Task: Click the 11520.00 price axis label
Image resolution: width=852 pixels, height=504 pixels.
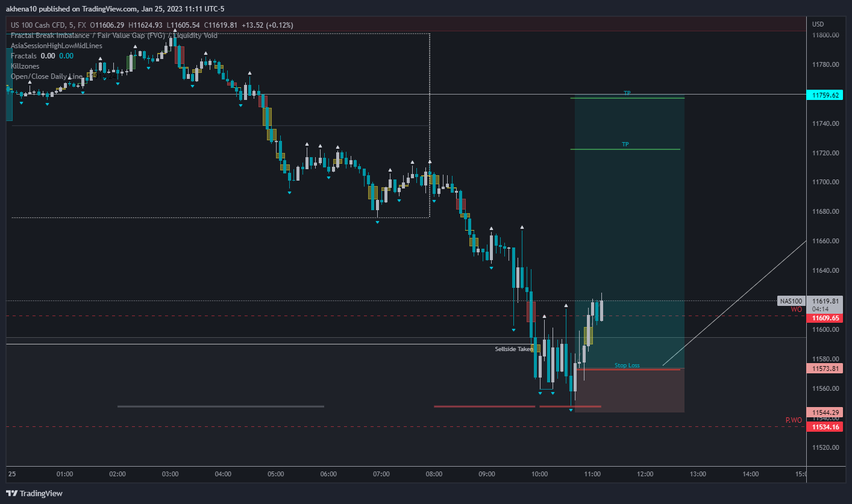Action: tap(827, 448)
